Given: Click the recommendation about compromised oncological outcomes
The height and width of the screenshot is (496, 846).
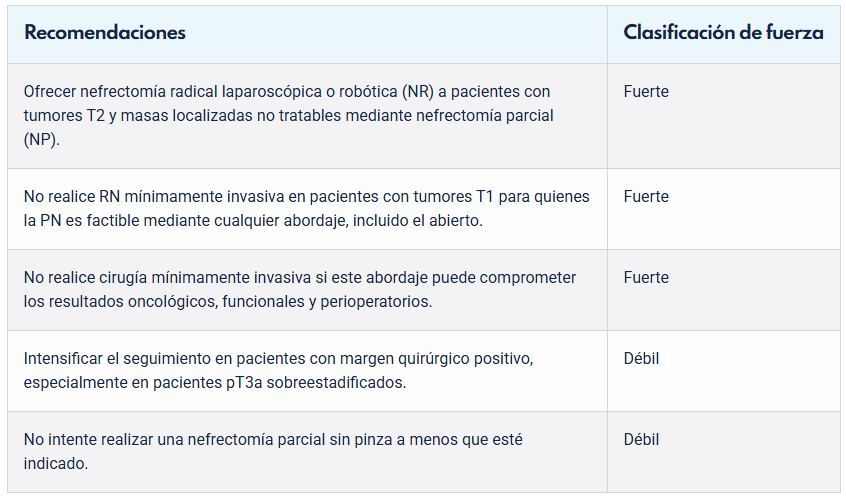Looking at the screenshot, I should point(299,289).
